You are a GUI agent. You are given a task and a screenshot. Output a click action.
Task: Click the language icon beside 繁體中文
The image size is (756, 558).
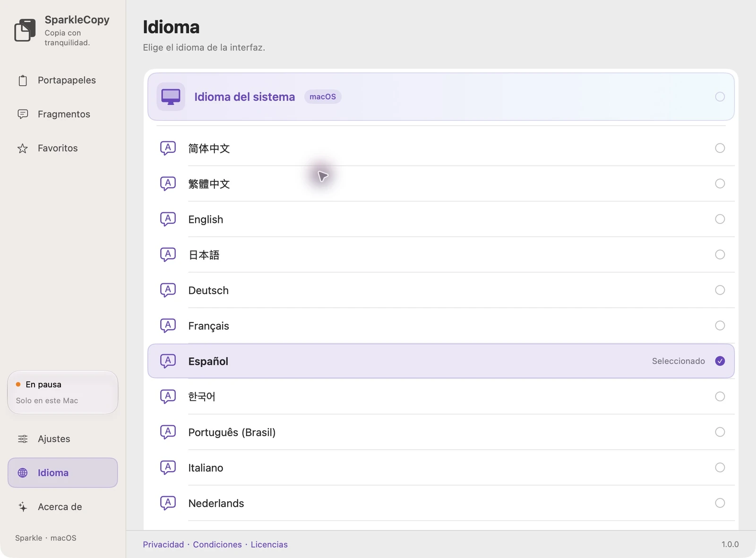[168, 184]
